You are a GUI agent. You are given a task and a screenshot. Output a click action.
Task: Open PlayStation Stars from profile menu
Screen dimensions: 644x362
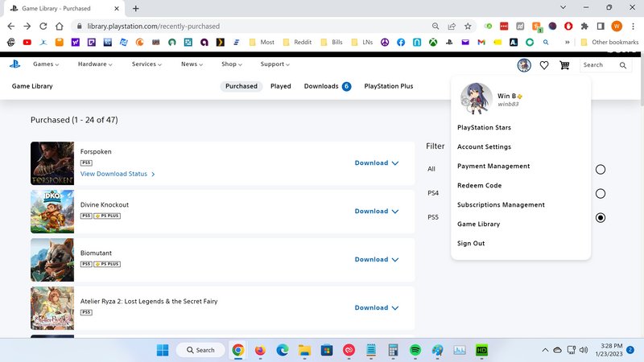(484, 127)
